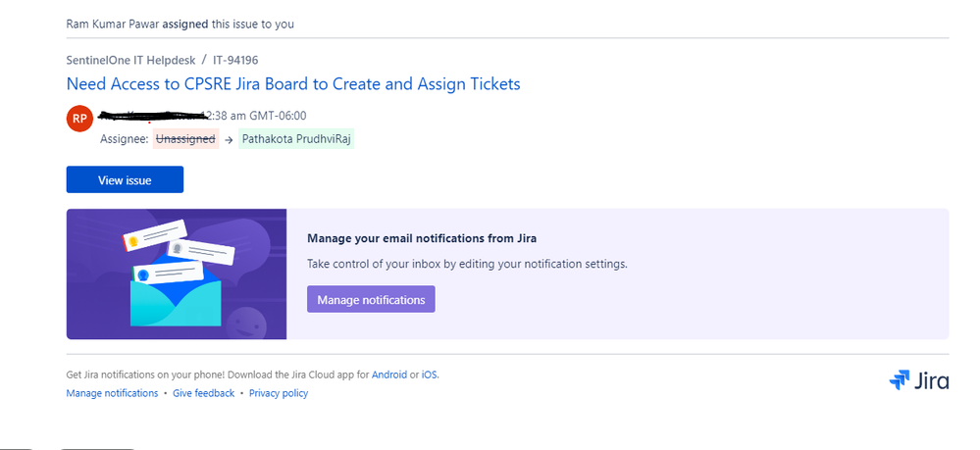Click the Pathakota PrudhviRaj assignee name
Screen dimensions: 980x450
pyautogui.click(x=296, y=139)
